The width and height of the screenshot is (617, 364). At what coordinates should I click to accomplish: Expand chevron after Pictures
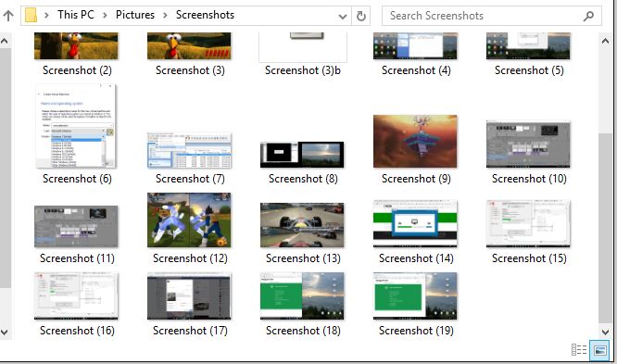165,16
